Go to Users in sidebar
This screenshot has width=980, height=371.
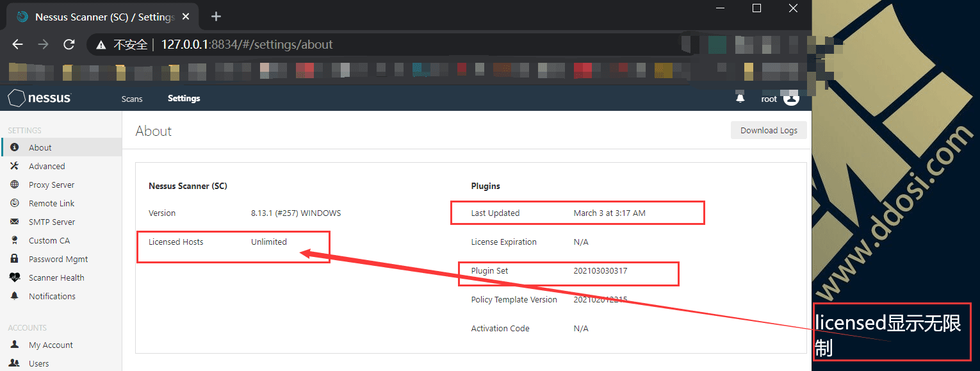38,363
